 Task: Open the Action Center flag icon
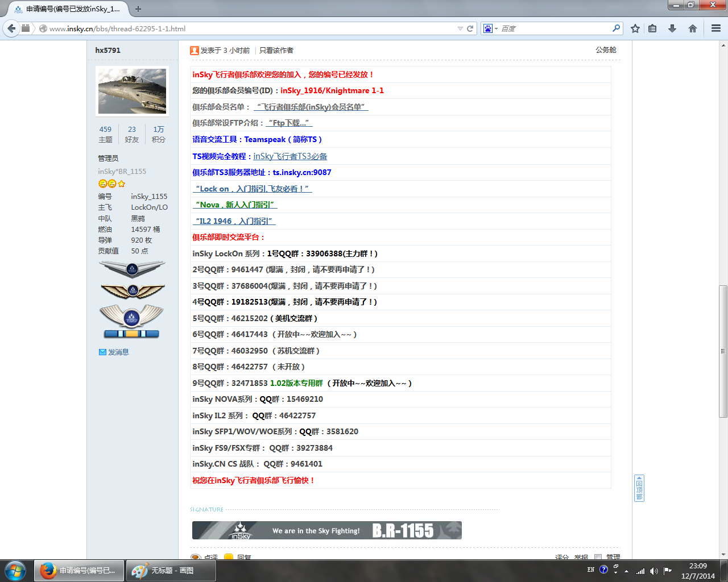point(668,571)
